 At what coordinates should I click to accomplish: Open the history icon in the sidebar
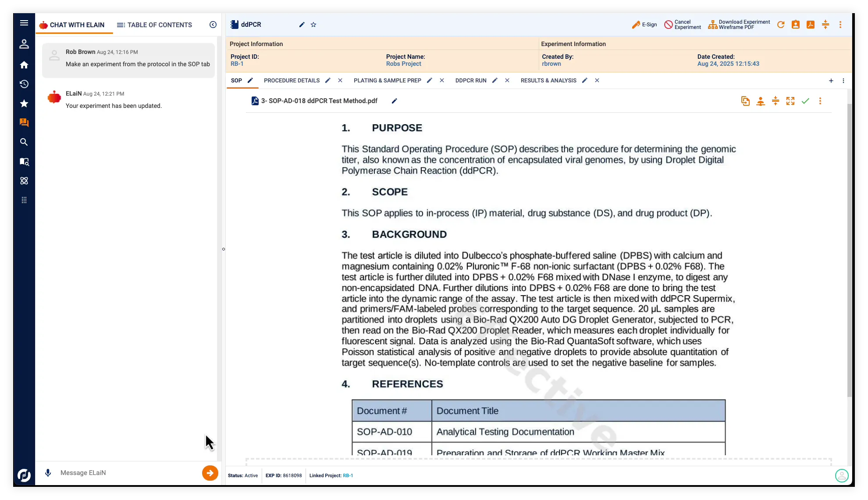[24, 84]
